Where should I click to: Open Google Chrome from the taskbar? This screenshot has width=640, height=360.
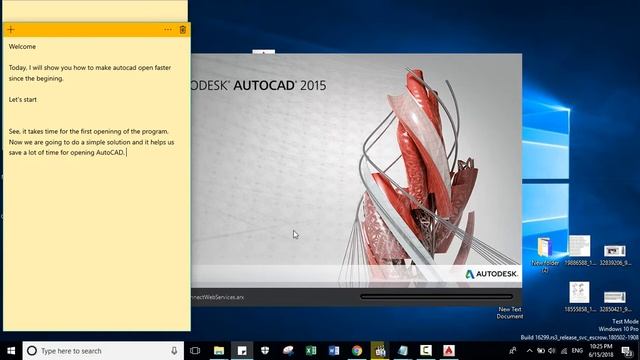pyautogui.click(x=357, y=351)
